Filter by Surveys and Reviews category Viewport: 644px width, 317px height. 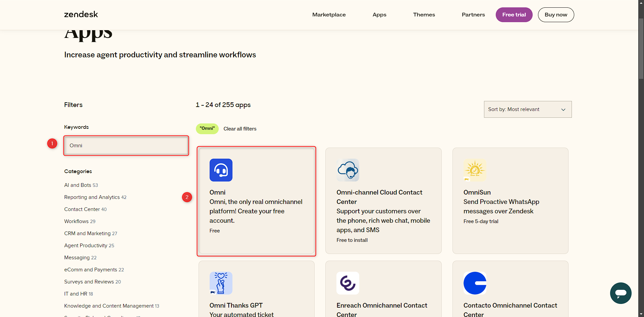(x=93, y=282)
